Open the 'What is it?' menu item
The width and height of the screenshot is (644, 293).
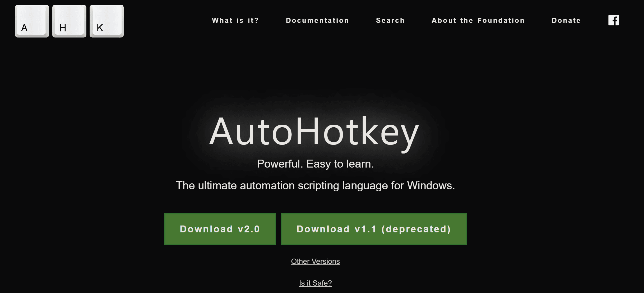pos(235,20)
